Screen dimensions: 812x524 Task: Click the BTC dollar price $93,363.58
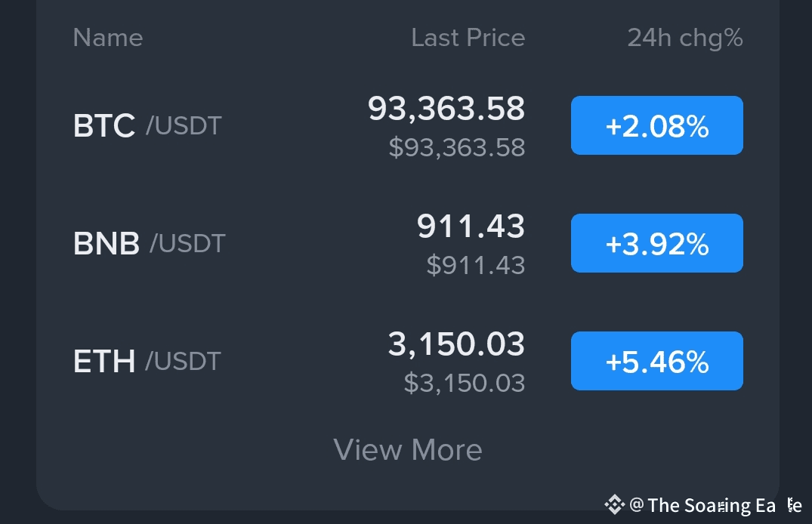[x=456, y=147]
